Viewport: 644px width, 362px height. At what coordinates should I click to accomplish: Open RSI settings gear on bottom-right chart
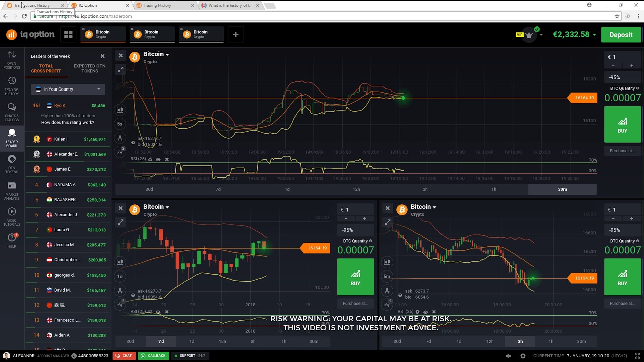click(417, 312)
